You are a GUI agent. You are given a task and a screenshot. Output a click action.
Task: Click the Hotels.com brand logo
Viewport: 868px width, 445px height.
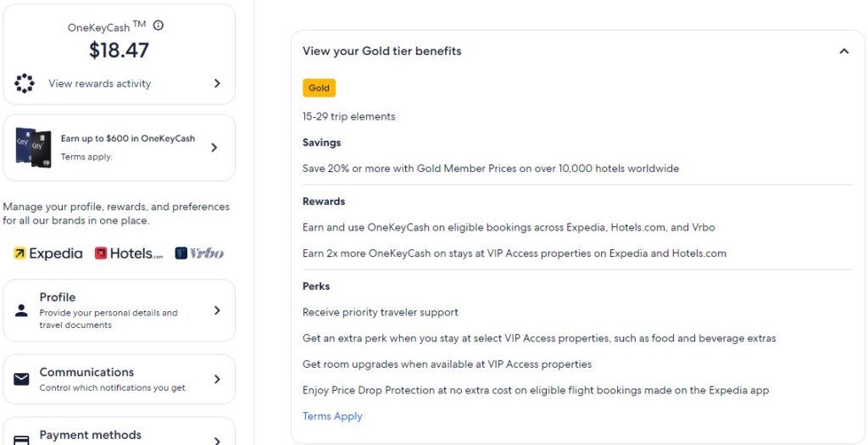(x=129, y=253)
